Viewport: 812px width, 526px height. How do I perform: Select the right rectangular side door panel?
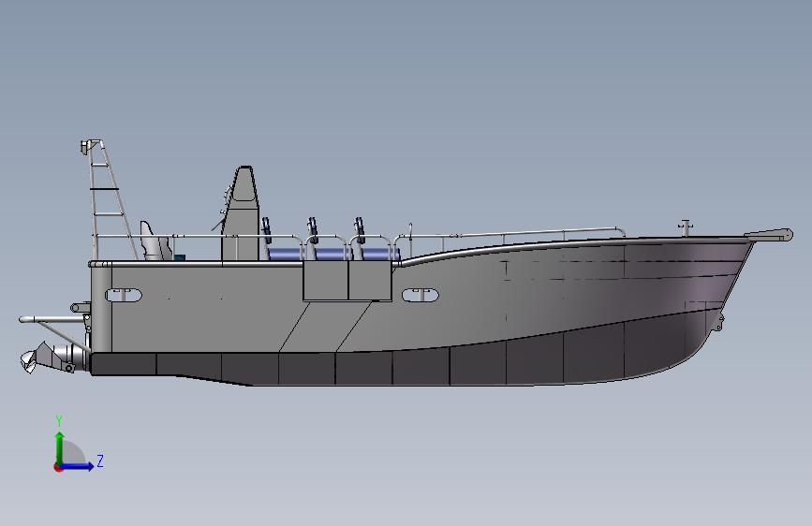pyautogui.click(x=370, y=280)
